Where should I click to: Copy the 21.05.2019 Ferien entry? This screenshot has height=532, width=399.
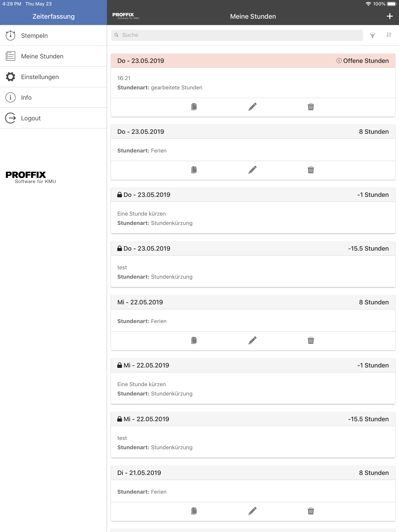point(194,511)
